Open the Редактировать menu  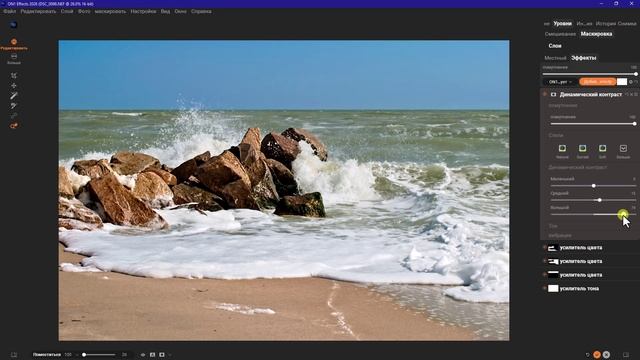point(38,11)
